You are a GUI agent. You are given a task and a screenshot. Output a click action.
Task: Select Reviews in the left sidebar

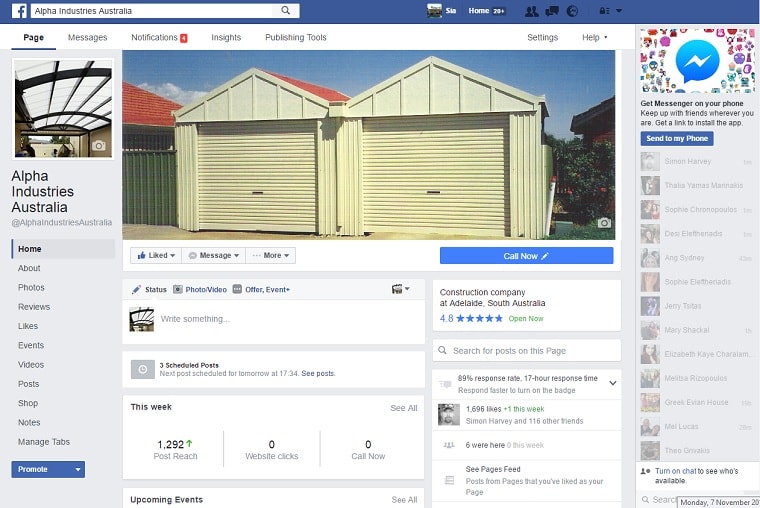[33, 307]
